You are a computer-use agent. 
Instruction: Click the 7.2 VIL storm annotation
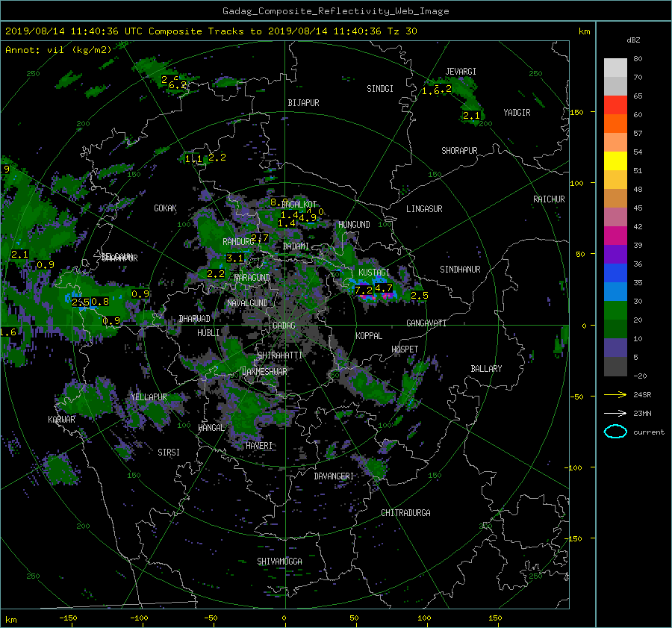click(364, 290)
